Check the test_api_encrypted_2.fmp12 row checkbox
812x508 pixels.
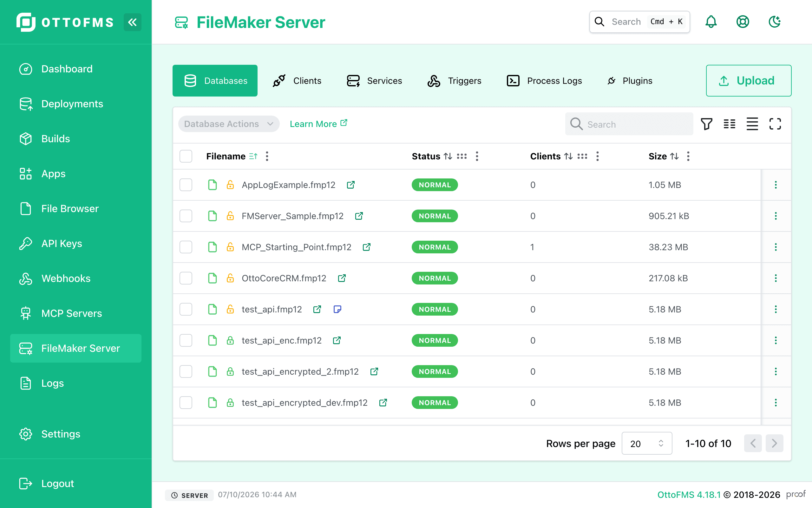pyautogui.click(x=186, y=371)
